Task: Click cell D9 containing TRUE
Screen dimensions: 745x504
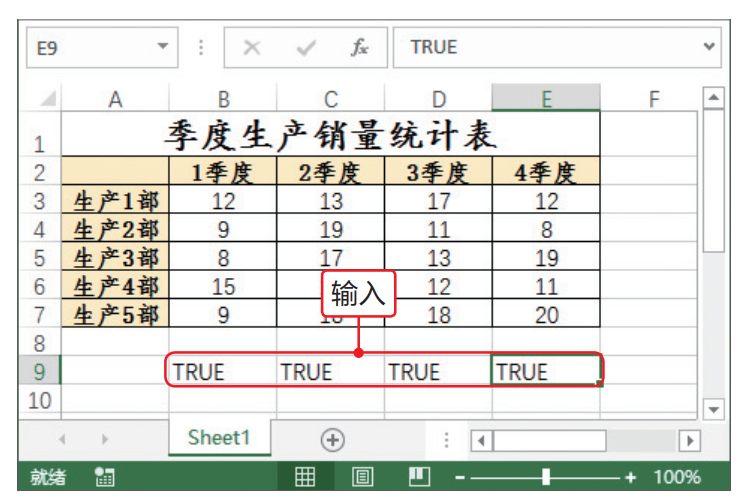Action: (438, 371)
